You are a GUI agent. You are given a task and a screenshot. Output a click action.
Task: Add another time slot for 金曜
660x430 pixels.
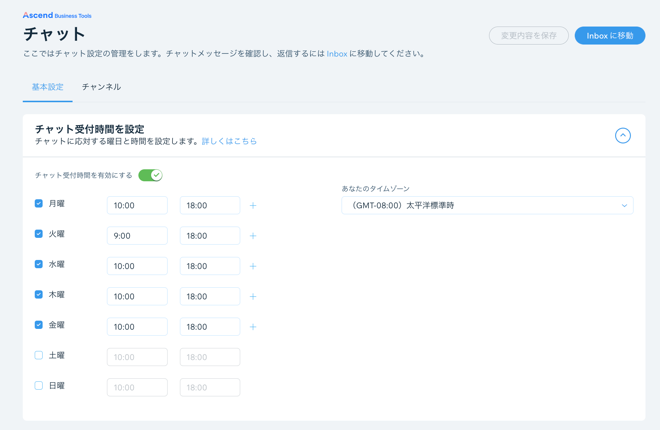[253, 327]
